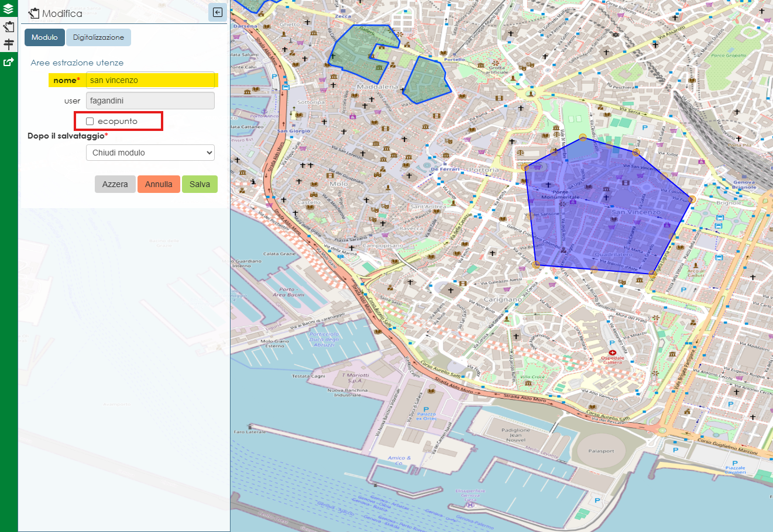
Task: Click the Aree estrazione utenze heading
Action: (77, 63)
